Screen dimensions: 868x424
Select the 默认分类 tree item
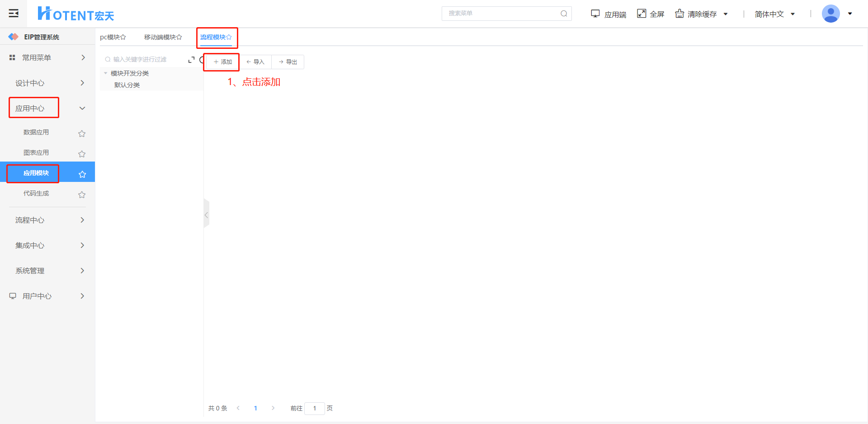coord(127,85)
